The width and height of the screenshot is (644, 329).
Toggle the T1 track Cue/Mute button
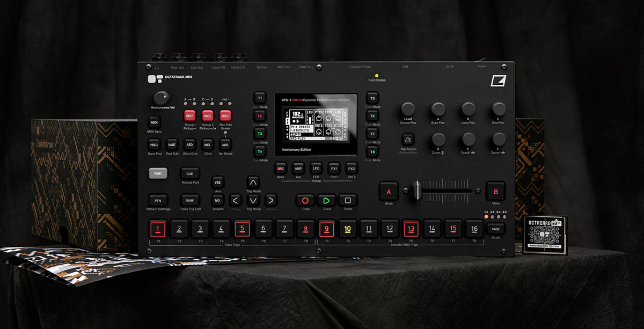[x=260, y=98]
